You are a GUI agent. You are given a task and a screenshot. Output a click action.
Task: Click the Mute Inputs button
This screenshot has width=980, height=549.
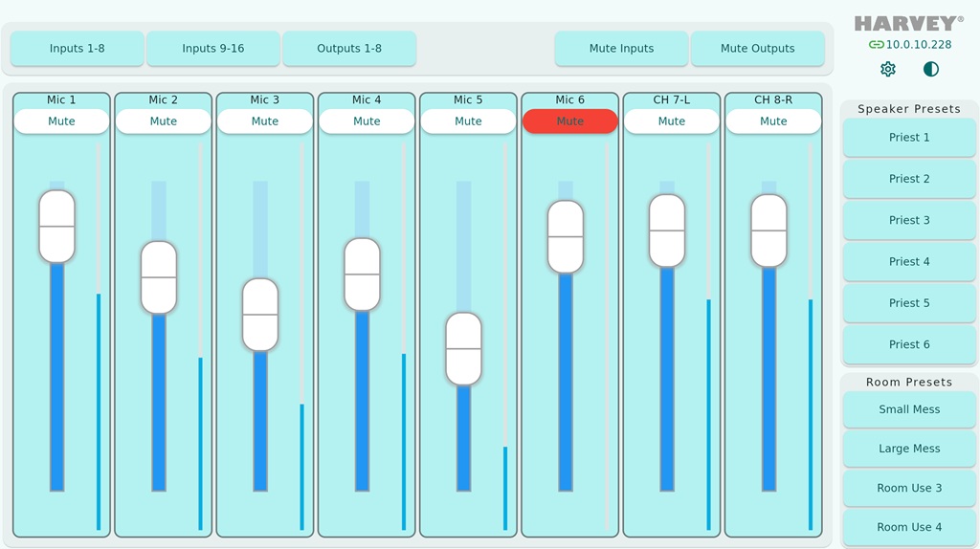click(x=621, y=48)
